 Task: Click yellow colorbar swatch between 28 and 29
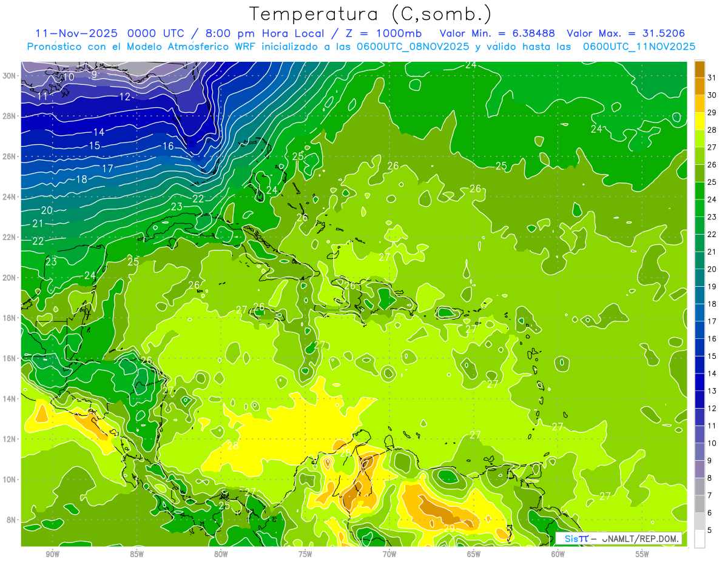coord(699,121)
